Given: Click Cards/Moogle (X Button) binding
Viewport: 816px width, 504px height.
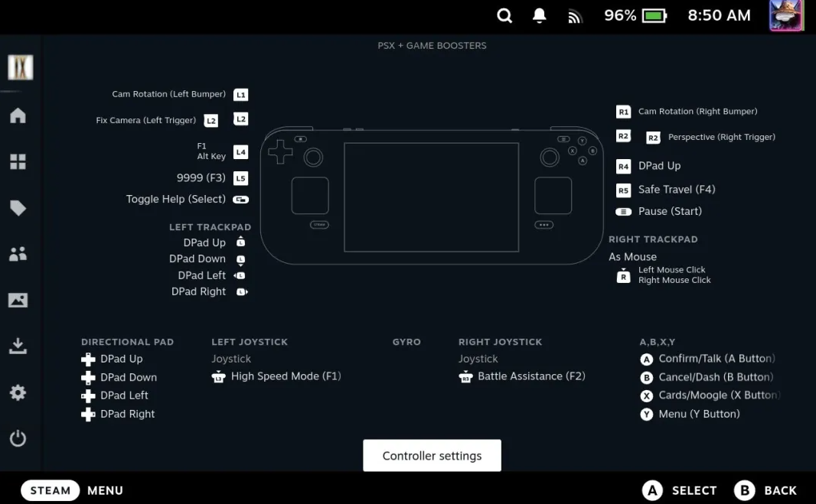Looking at the screenshot, I should (719, 395).
